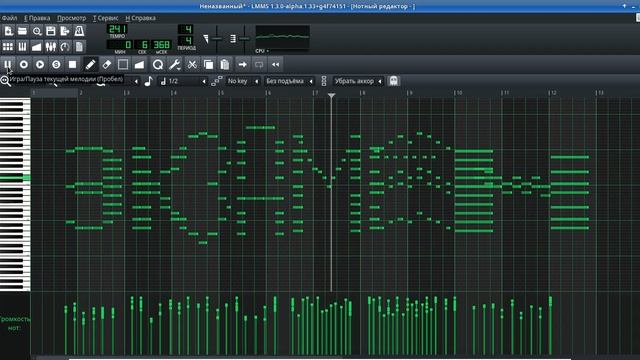Click the highlighted green piano key
640x360 pixels.
click(15, 178)
